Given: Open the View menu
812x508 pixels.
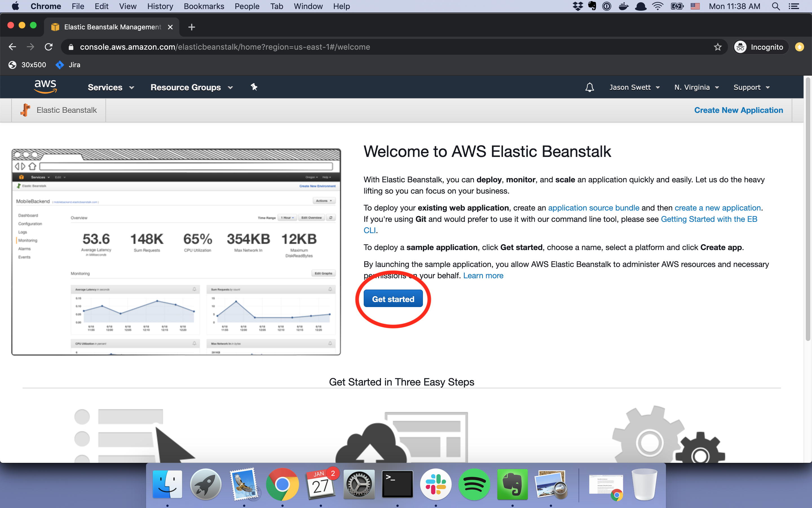Looking at the screenshot, I should click(128, 6).
